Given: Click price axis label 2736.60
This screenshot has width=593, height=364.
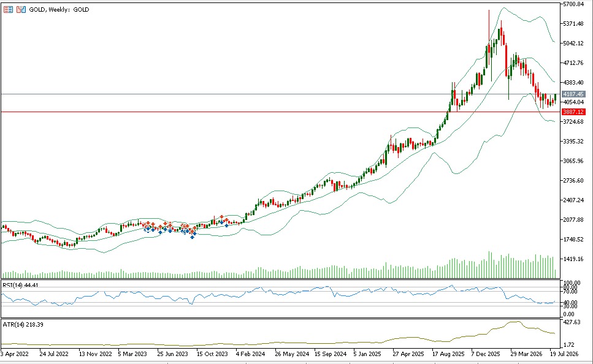Looking at the screenshot, I should pyautogui.click(x=573, y=181).
